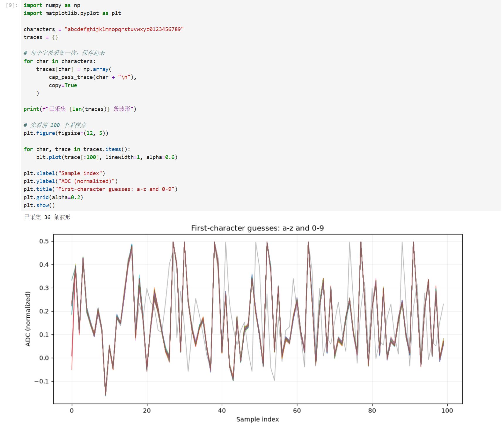Click the 'copy=True' argument
The image size is (504, 425).
coord(63,85)
